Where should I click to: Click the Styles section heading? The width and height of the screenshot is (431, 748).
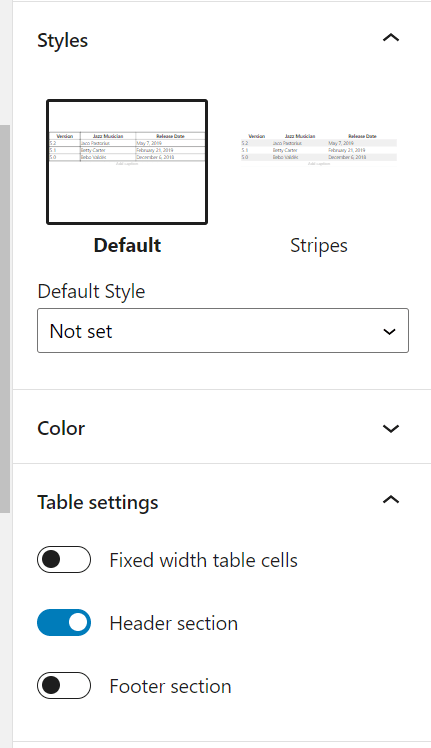(63, 40)
